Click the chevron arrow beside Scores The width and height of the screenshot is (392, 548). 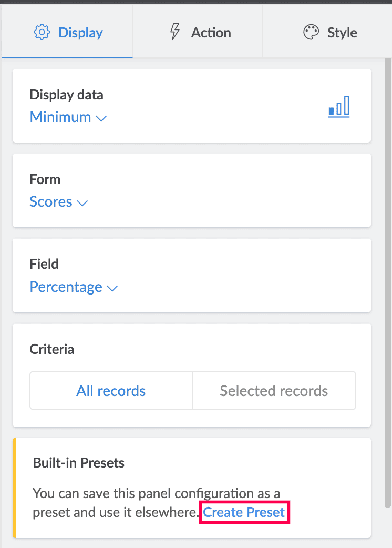click(82, 203)
